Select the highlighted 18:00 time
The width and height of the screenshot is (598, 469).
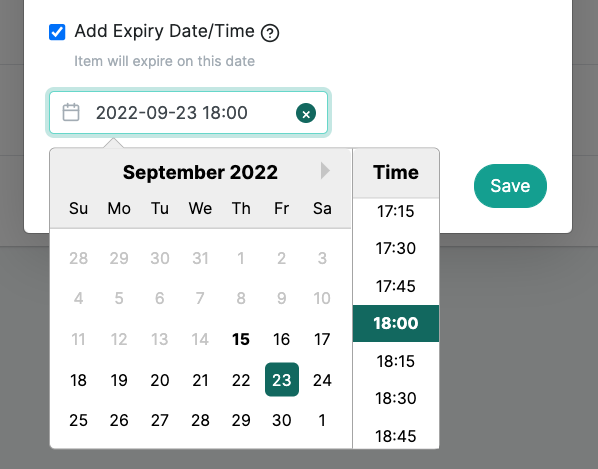point(396,323)
